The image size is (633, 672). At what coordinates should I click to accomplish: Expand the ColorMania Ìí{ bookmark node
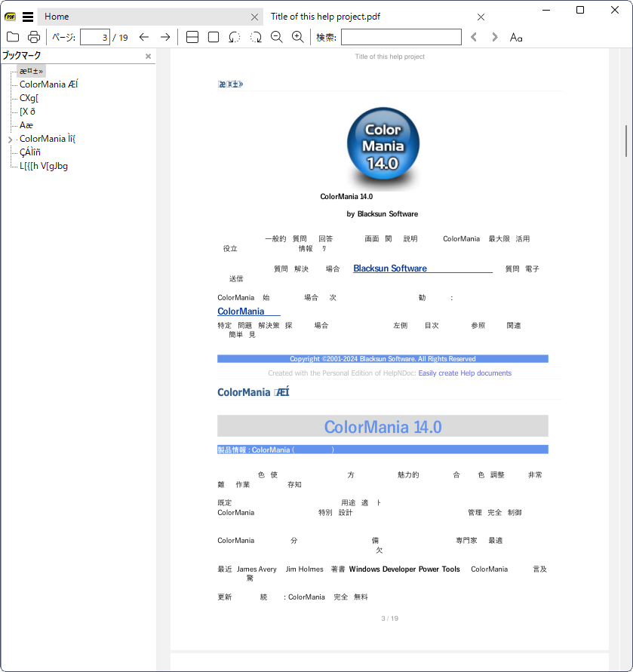click(11, 140)
